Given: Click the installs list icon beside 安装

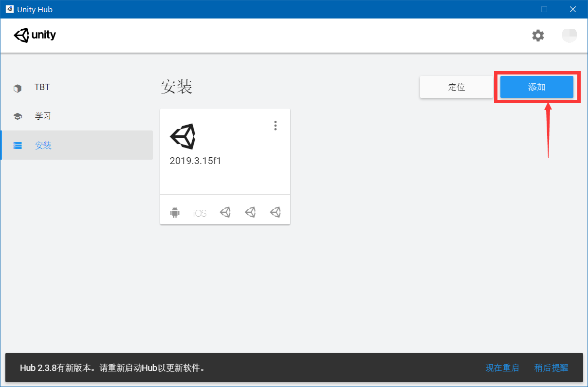Looking at the screenshot, I should [18, 146].
